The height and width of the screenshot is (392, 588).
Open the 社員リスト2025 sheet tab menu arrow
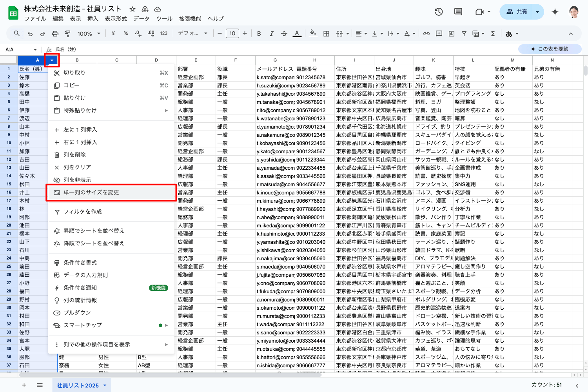click(105, 385)
